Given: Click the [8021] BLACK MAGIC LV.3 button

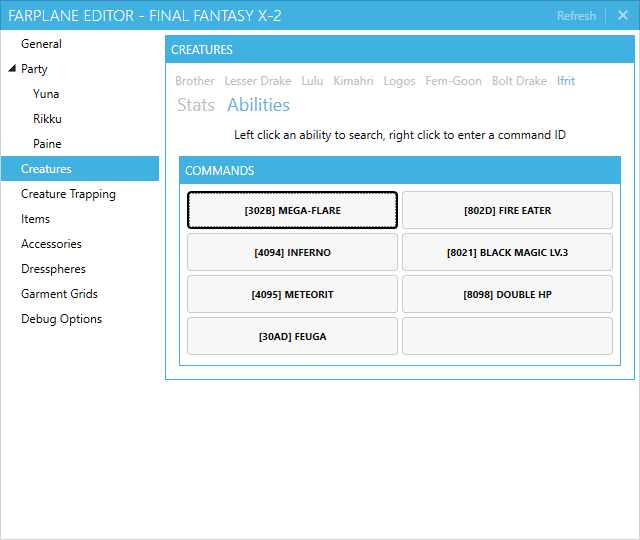Looking at the screenshot, I should (x=507, y=252).
